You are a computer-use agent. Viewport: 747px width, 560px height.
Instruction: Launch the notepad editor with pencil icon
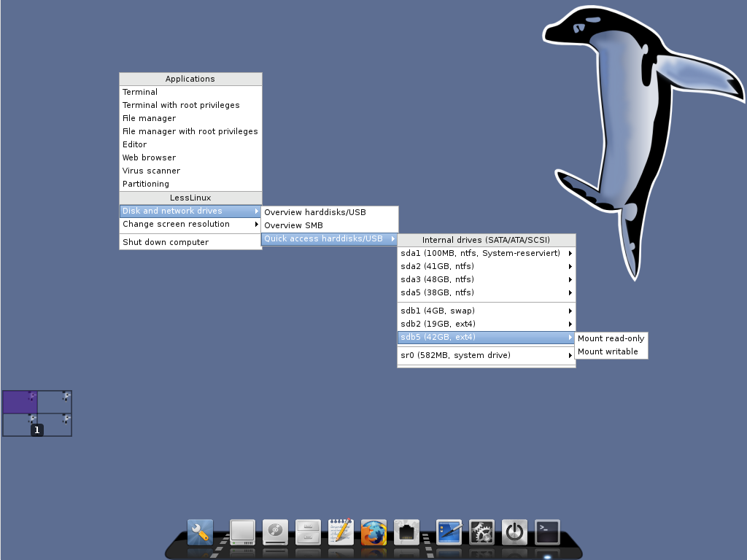(341, 532)
